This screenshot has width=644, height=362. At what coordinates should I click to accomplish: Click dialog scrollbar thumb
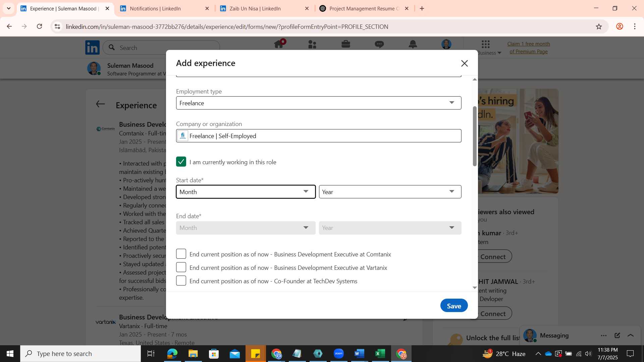pos(475,136)
